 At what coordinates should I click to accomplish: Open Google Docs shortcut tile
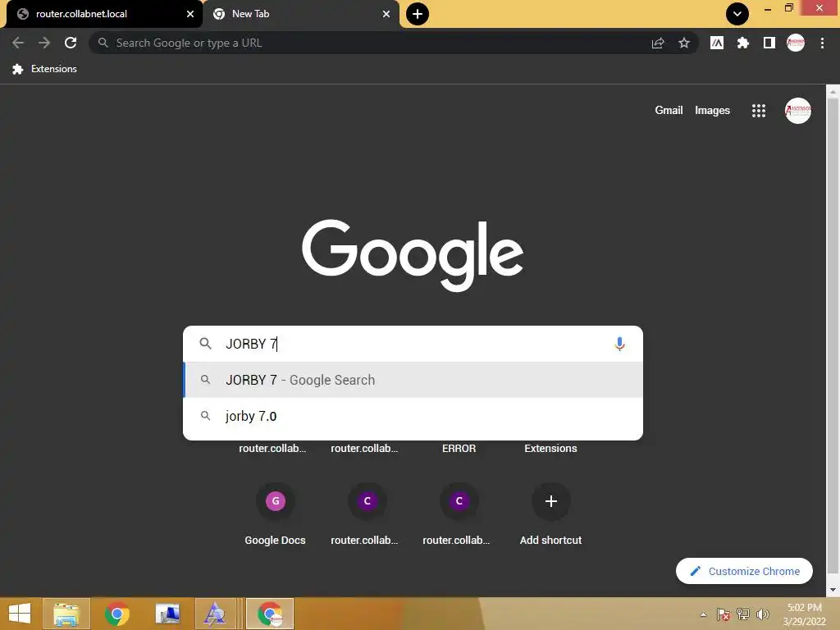pyautogui.click(x=276, y=514)
